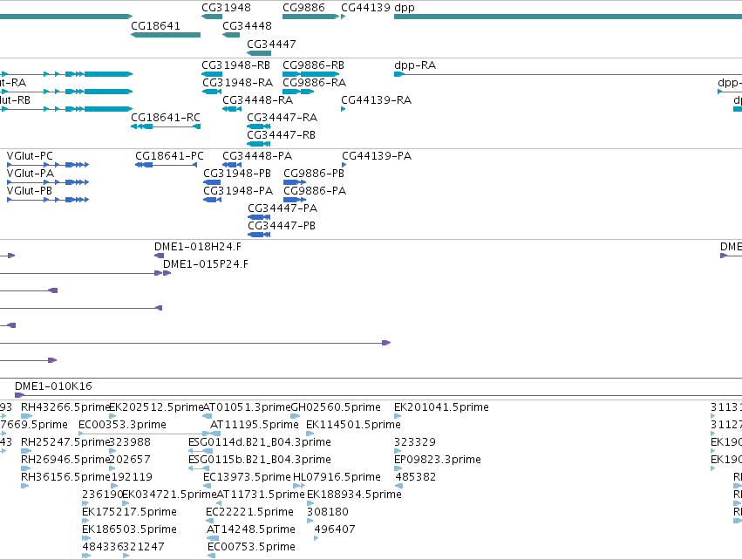This screenshot has height=560, width=742.
Task: Open the CG9886-PB protein label
Action: click(x=314, y=174)
